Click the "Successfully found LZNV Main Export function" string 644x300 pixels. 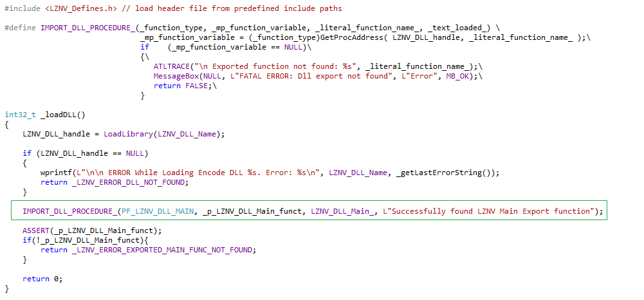click(489, 211)
